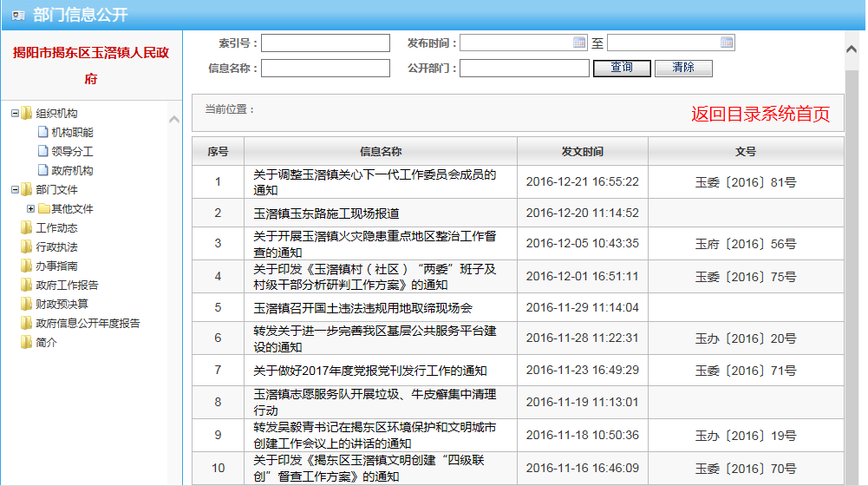Click the 政府机构 document icon
This screenshot has width=868, height=486.
point(42,170)
